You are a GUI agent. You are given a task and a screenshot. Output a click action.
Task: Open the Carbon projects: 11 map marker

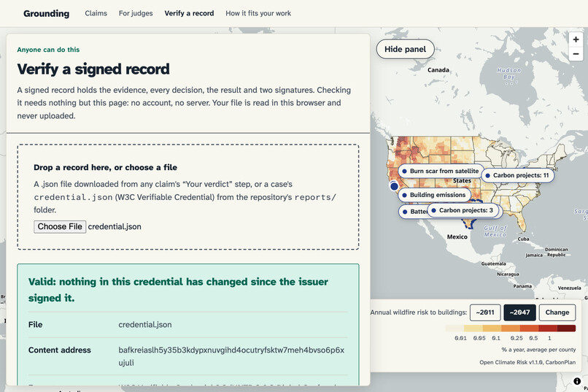[517, 175]
